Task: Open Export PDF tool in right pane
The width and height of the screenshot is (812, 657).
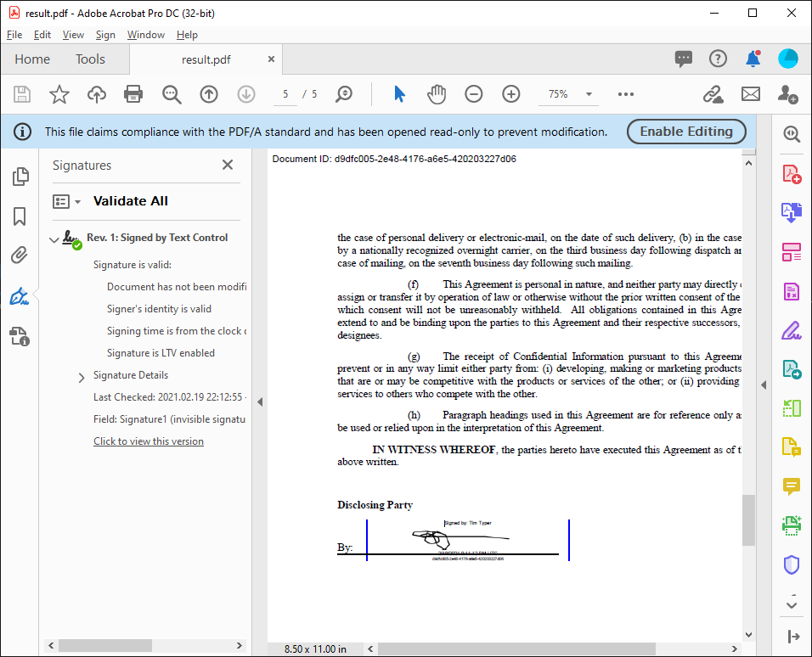Action: pyautogui.click(x=792, y=212)
